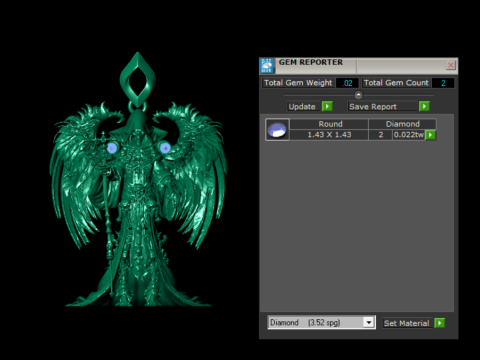
Task: Click the Set Material button label
Action: point(407,323)
